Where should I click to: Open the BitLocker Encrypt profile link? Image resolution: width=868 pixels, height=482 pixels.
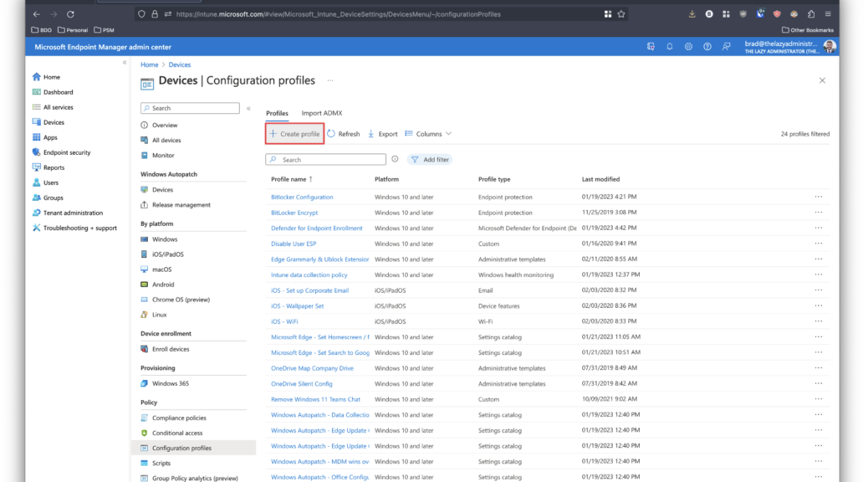click(x=294, y=213)
